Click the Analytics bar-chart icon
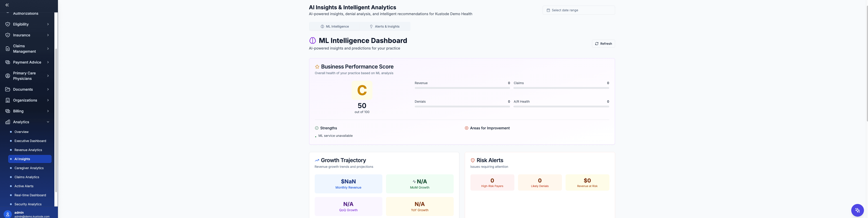 7,122
